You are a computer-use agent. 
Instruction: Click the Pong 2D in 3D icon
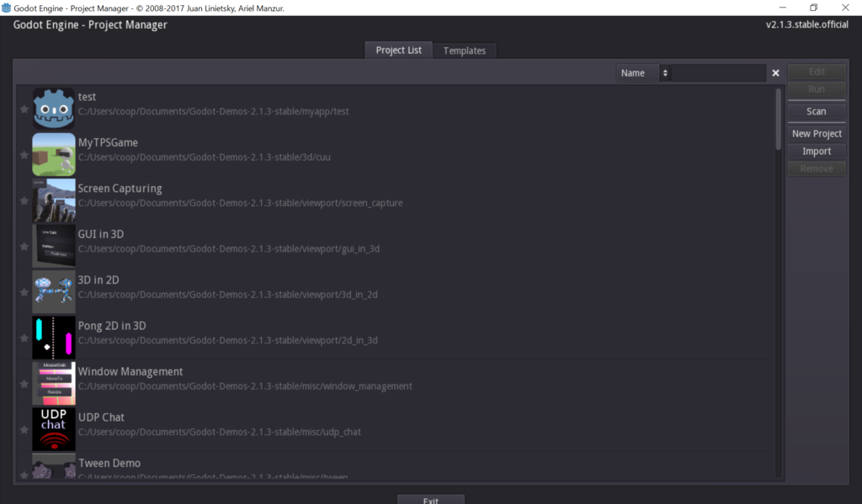(54, 337)
